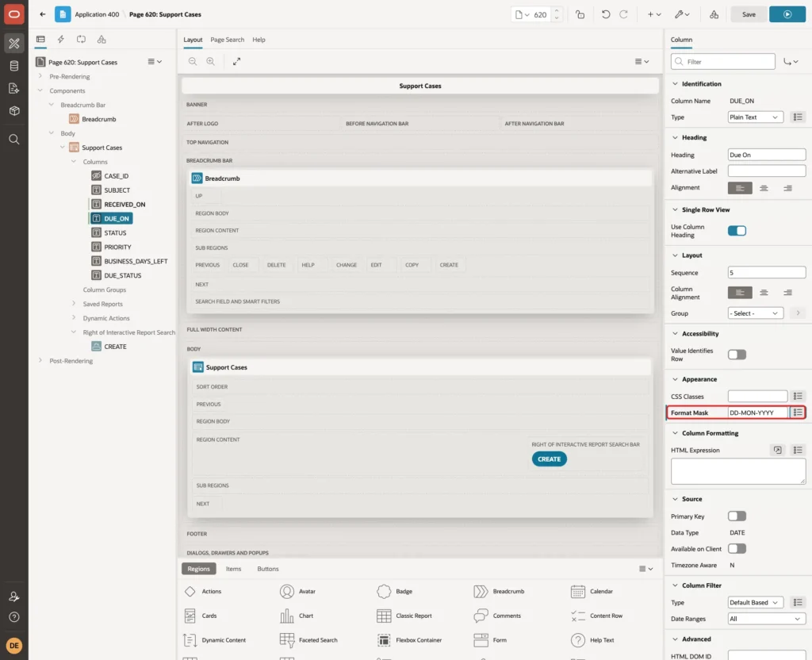Open the SQL Workshop icon in sidebar

click(14, 66)
